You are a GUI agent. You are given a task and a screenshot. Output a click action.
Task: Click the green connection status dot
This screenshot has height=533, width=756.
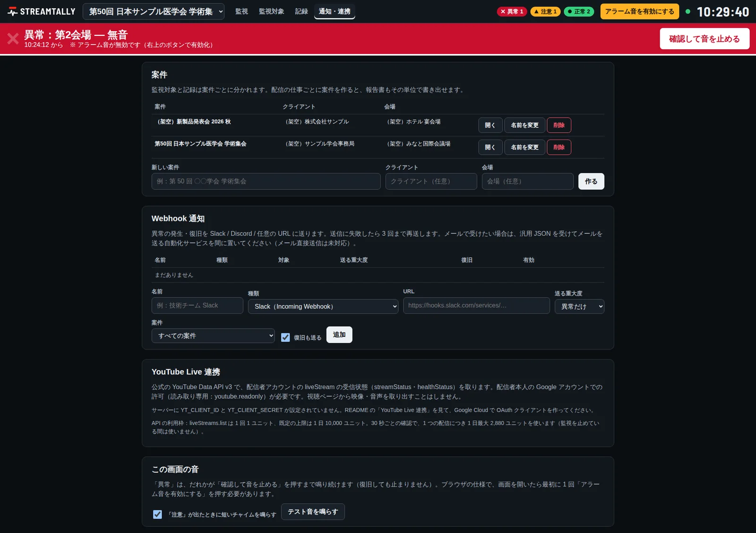coord(688,11)
